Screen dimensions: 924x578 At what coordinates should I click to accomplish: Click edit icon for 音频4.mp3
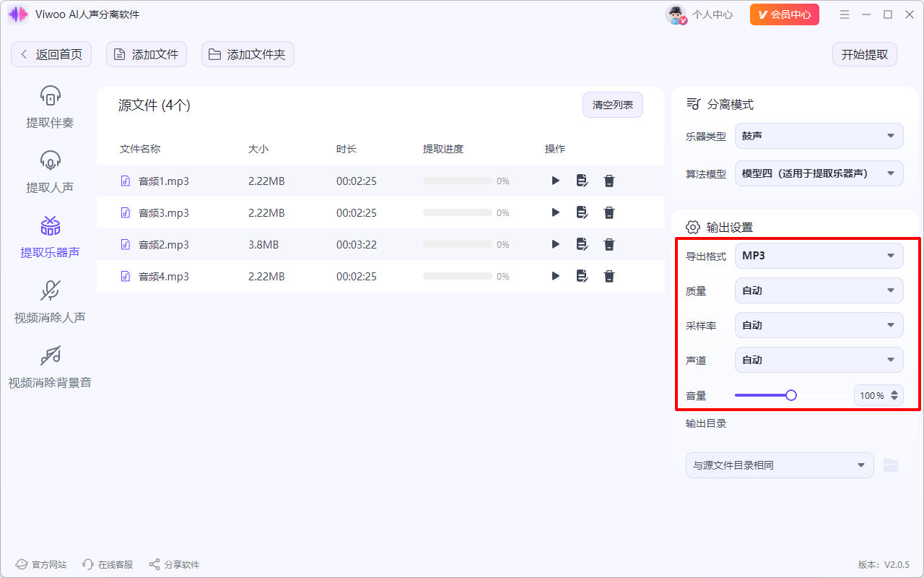point(582,276)
